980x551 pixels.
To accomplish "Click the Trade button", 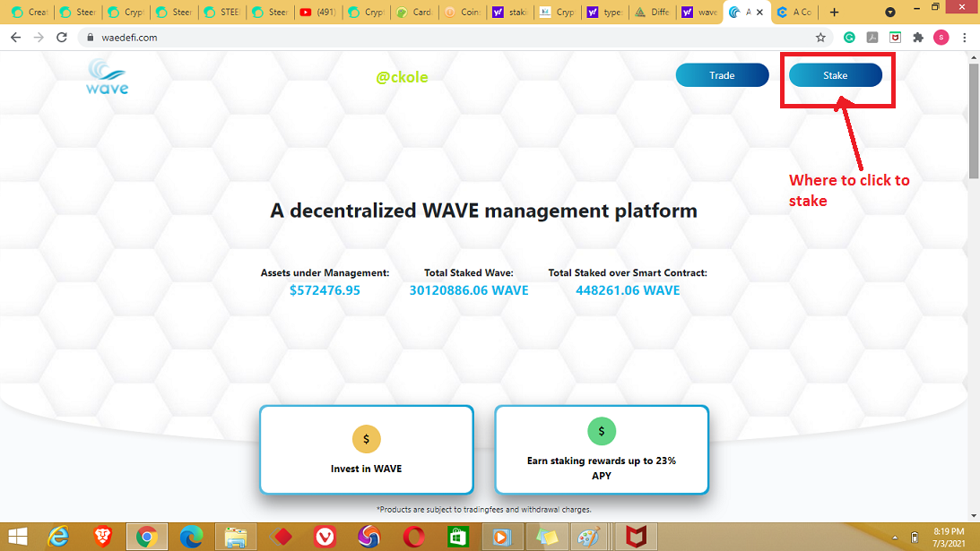I will [x=722, y=75].
